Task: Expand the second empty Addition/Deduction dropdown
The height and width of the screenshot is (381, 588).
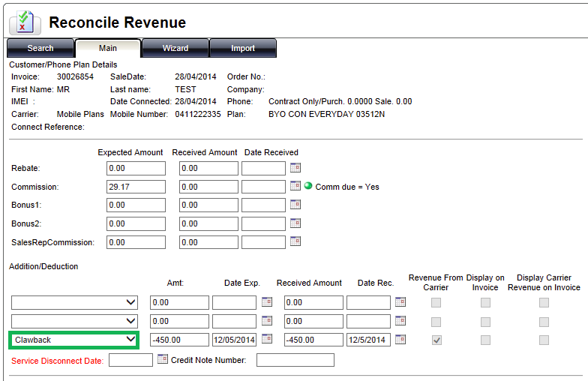Action: coord(75,321)
